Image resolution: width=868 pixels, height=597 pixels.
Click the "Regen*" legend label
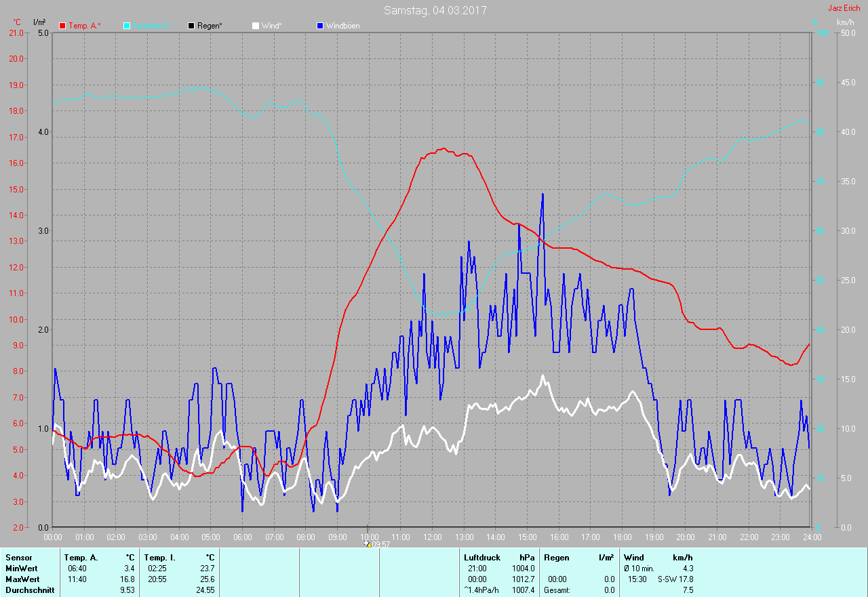point(210,26)
